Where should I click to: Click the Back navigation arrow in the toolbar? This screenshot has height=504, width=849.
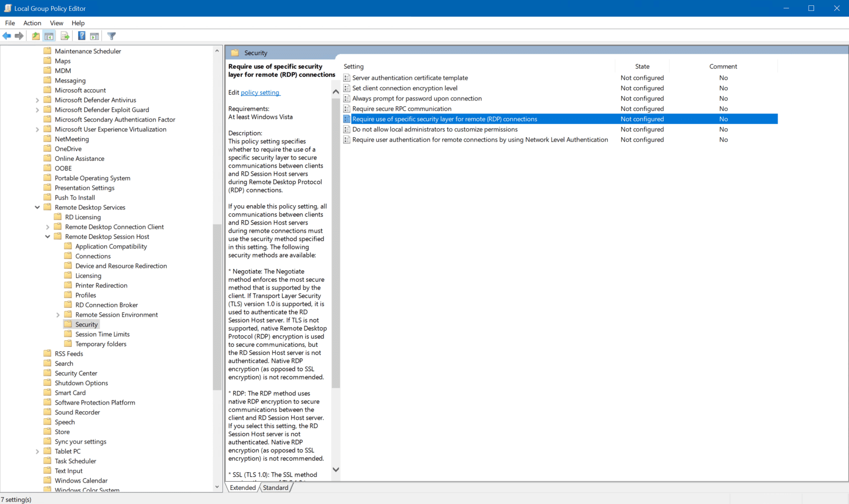coord(7,36)
